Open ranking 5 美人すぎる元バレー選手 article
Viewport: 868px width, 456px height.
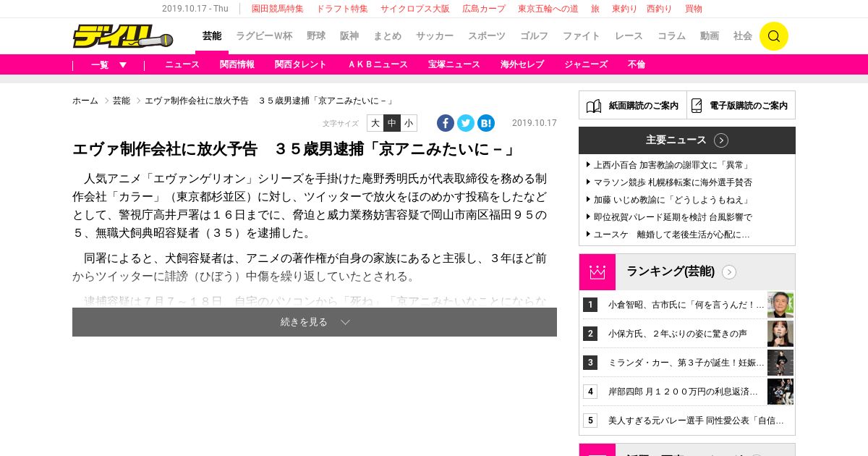(x=696, y=421)
